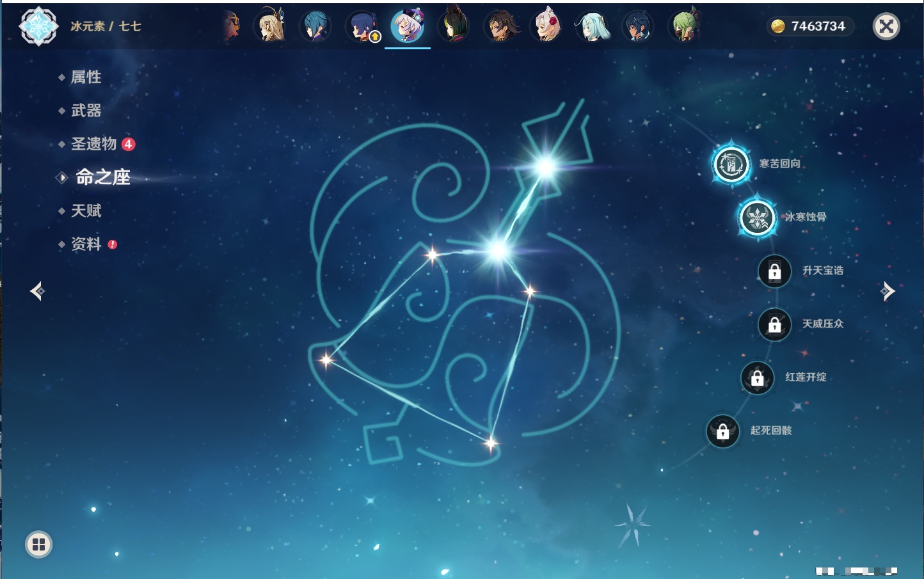
Task: Open activated constellation 冰寒蚀骨 node icon
Action: click(758, 218)
